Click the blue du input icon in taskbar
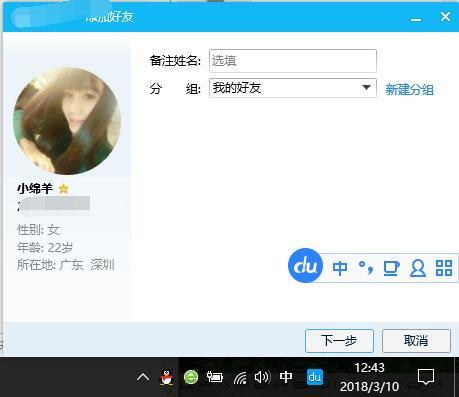 tap(315, 377)
